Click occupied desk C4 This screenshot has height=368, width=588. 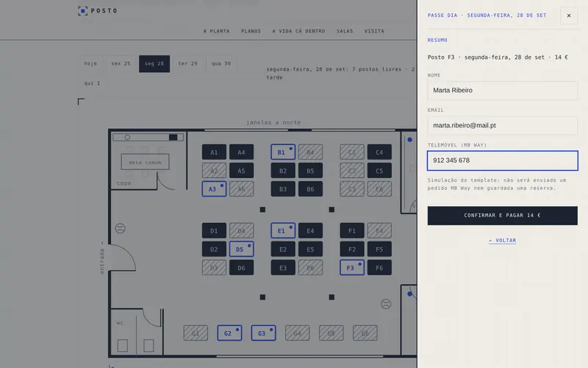(379, 152)
